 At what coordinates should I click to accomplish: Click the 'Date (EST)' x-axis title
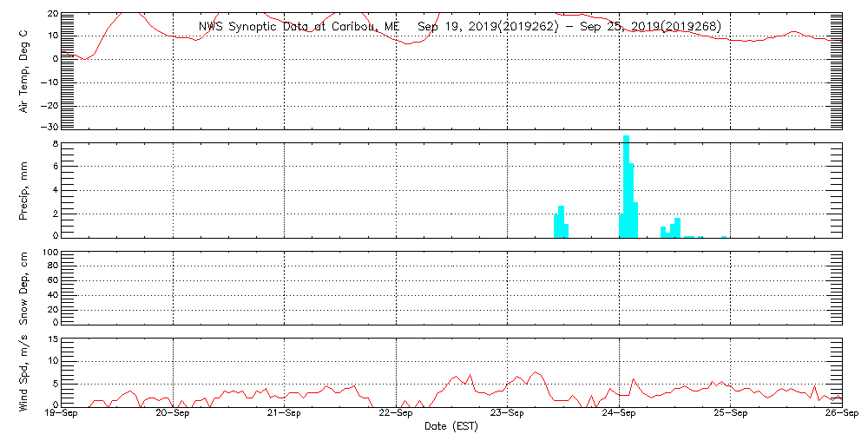pos(451,425)
